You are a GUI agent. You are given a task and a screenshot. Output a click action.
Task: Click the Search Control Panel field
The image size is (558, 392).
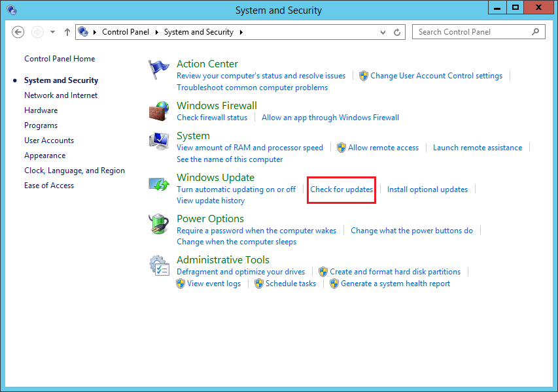point(471,31)
